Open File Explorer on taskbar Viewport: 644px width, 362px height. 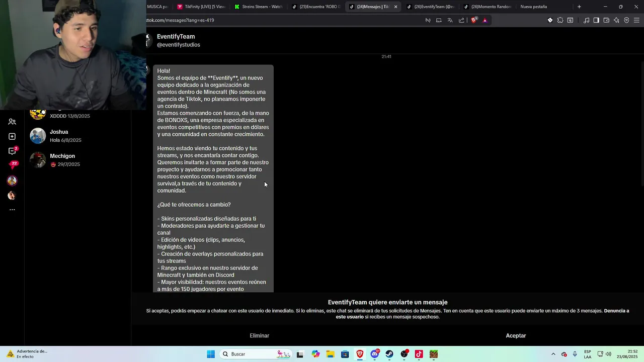330,354
